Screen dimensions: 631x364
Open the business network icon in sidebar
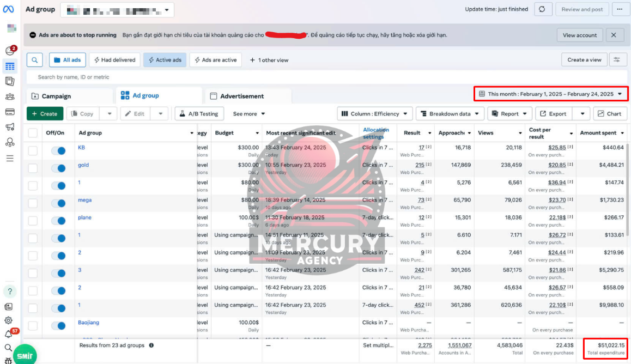point(10,142)
